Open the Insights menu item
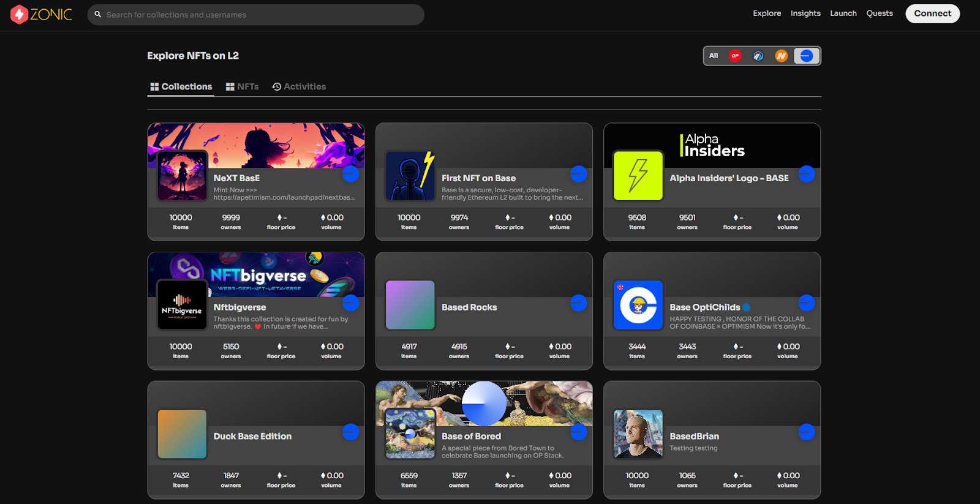Viewport: 980px width, 504px height. [x=805, y=13]
